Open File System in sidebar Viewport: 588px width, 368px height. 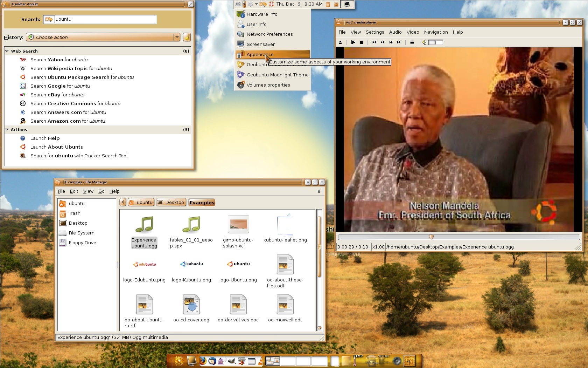[x=82, y=233]
